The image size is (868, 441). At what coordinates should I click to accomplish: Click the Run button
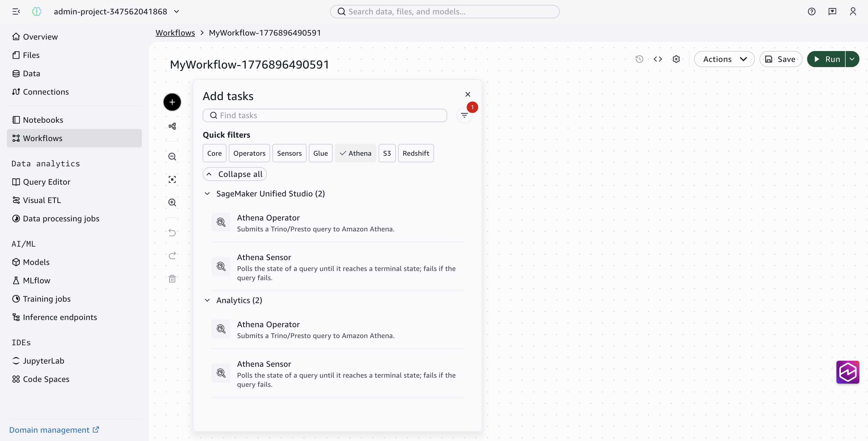tap(826, 59)
